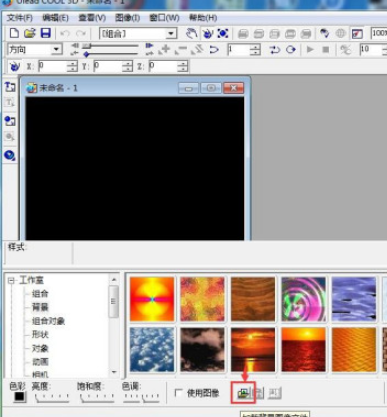
Task: Click the reverse animation icon
Action: coord(197,50)
